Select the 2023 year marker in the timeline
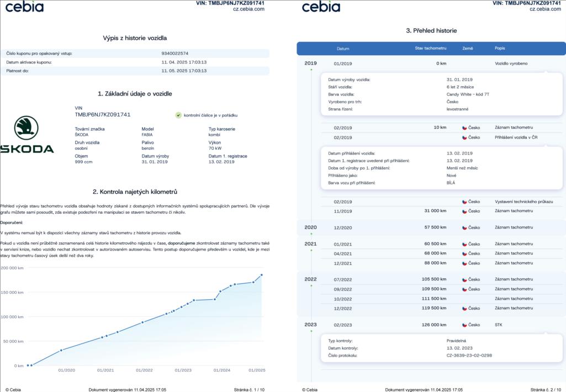566x392 pixels. point(310,325)
